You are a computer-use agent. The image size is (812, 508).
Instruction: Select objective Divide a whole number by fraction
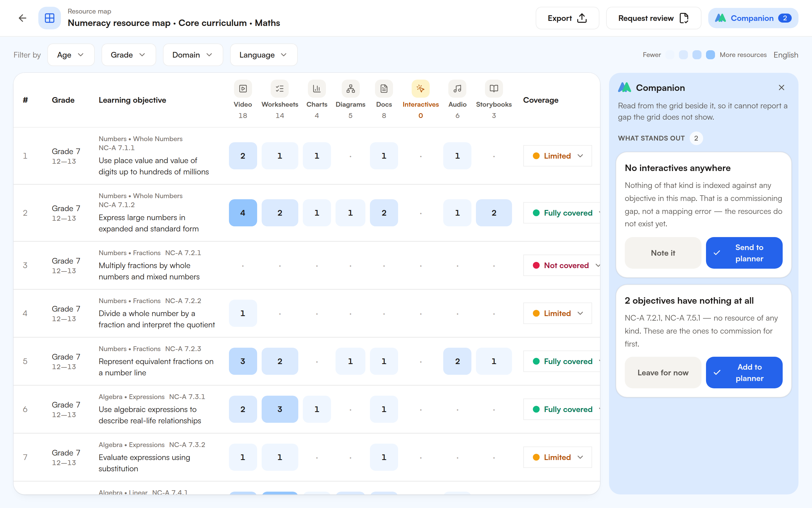pos(157,319)
